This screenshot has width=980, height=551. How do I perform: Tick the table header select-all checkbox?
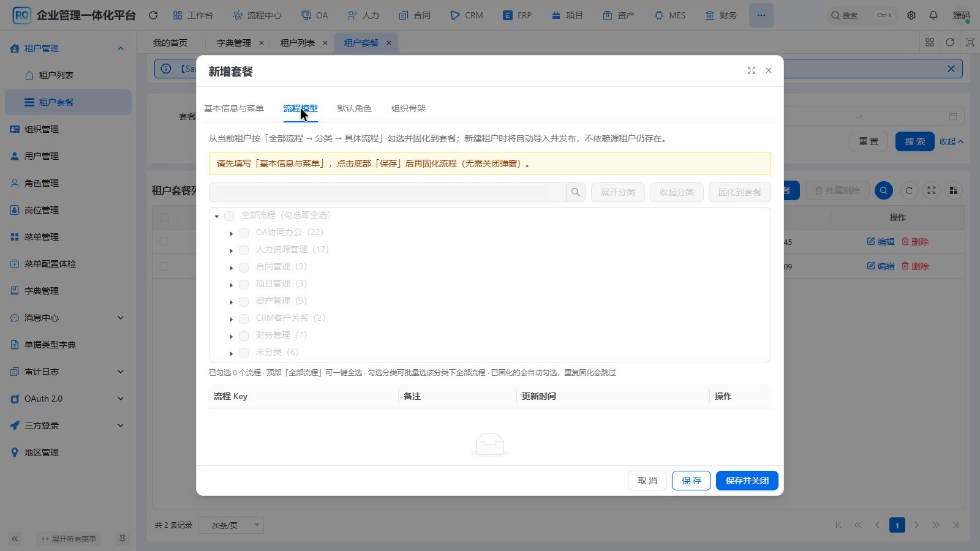[164, 217]
